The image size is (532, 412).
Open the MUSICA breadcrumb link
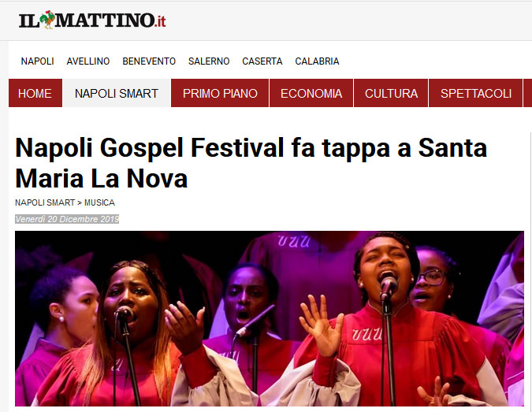pos(99,202)
